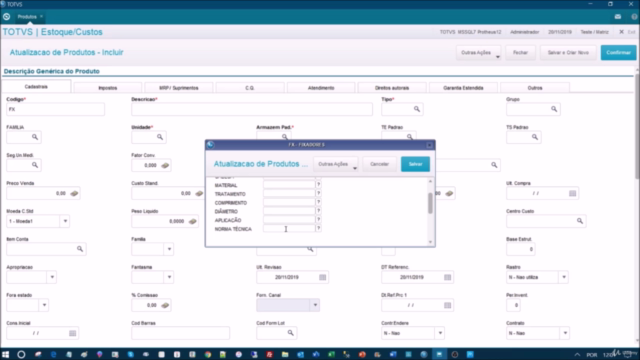Click into the NORMA TÉCNICA input field
The height and width of the screenshot is (360, 640).
click(x=289, y=229)
